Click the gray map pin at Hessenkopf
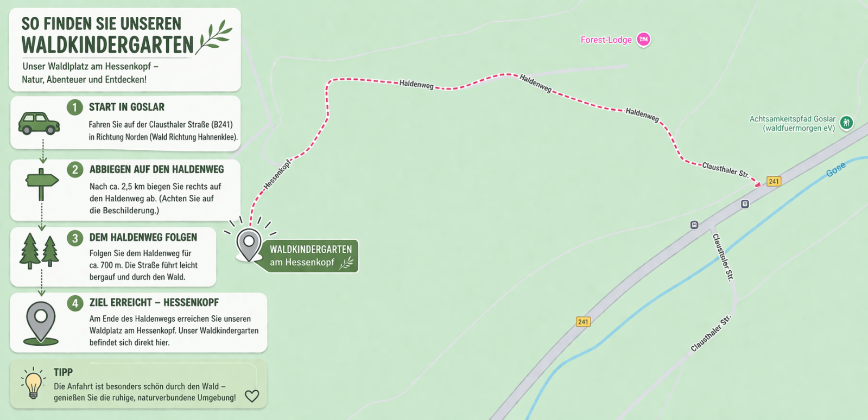 coord(249,245)
